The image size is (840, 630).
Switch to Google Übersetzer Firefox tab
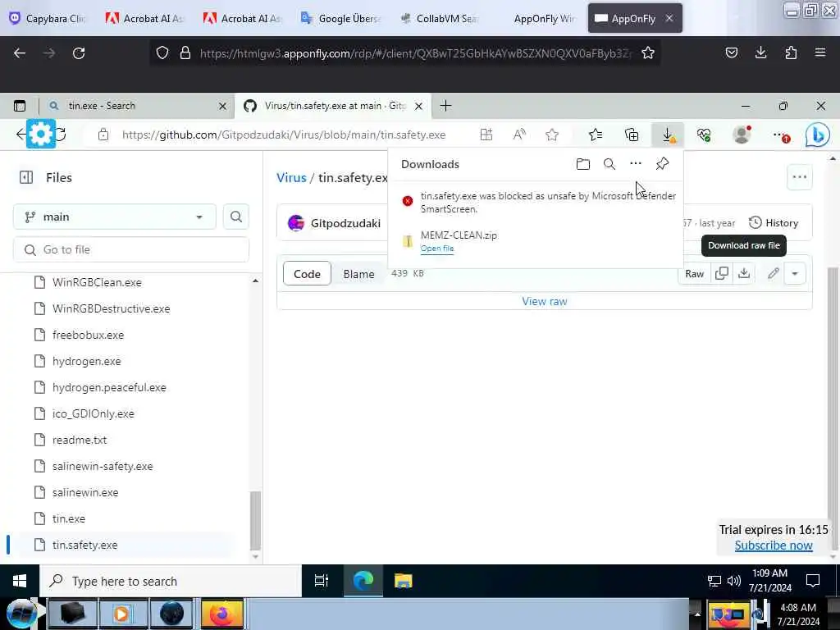[340, 18]
